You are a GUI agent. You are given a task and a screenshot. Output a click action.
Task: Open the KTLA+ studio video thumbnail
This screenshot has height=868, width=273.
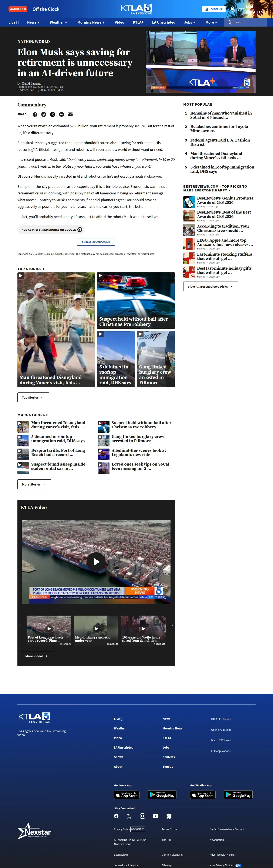pos(200,62)
